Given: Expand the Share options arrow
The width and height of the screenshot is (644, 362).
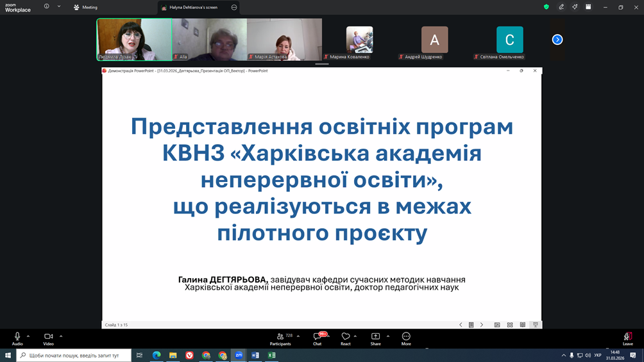Looking at the screenshot, I should coord(388,336).
